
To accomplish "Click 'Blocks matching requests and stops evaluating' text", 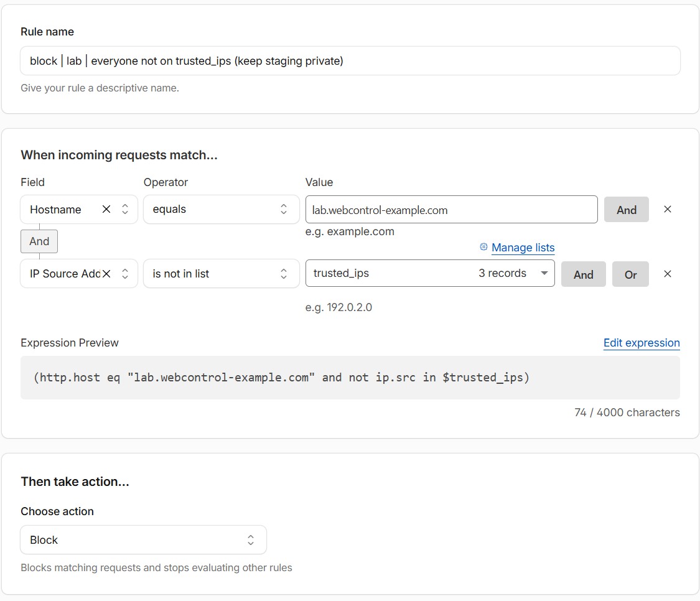I will click(x=156, y=567).
